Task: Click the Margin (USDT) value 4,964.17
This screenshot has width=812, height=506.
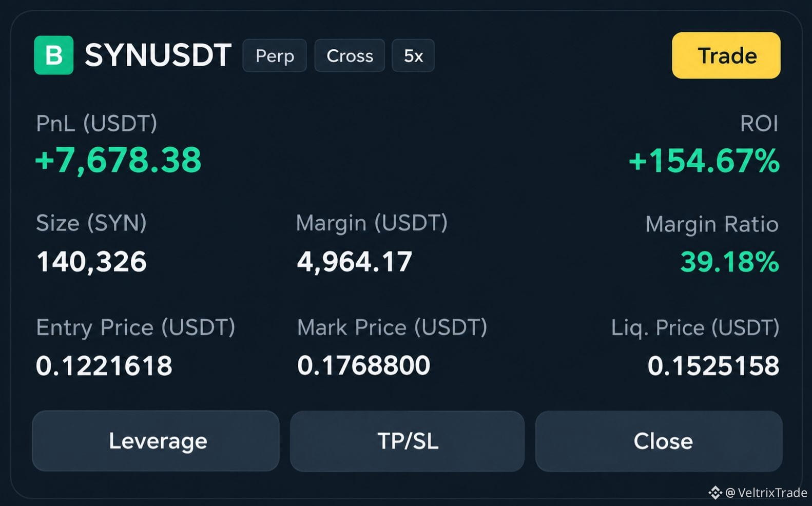Action: (355, 262)
